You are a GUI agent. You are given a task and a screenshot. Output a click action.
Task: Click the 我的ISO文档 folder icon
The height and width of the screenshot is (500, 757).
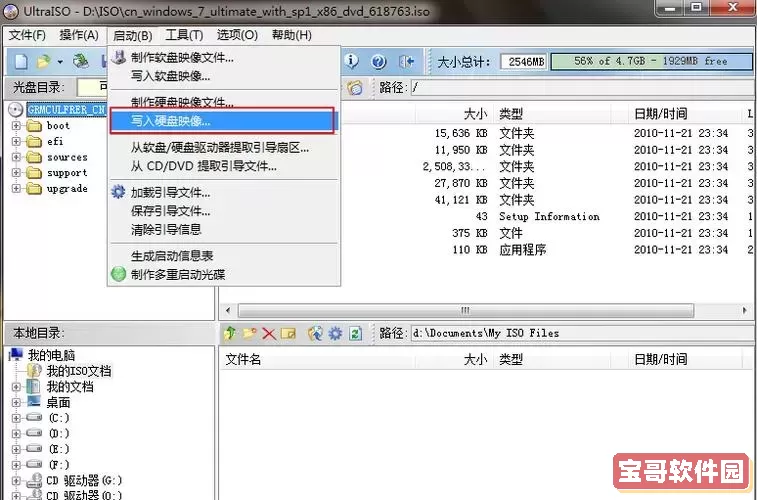point(34,371)
